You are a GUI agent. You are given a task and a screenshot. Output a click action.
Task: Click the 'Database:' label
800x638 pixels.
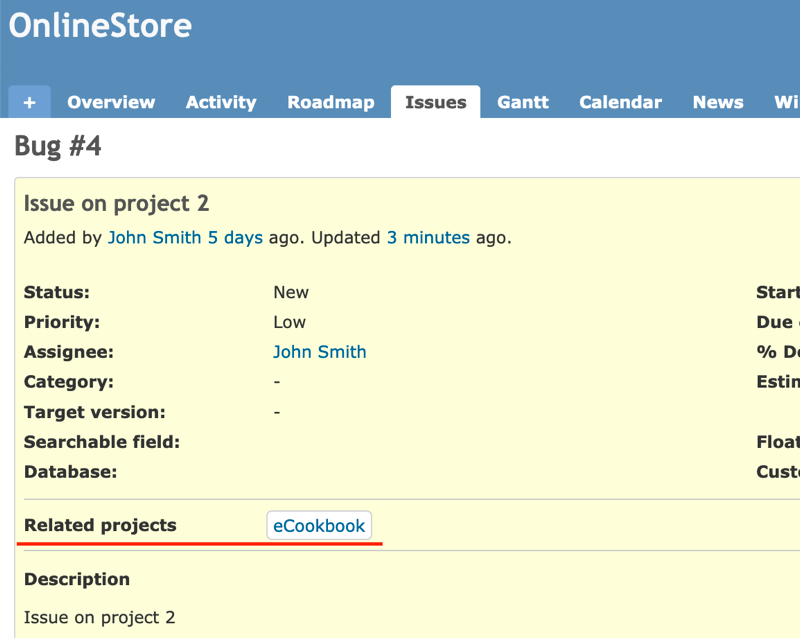[x=70, y=472]
